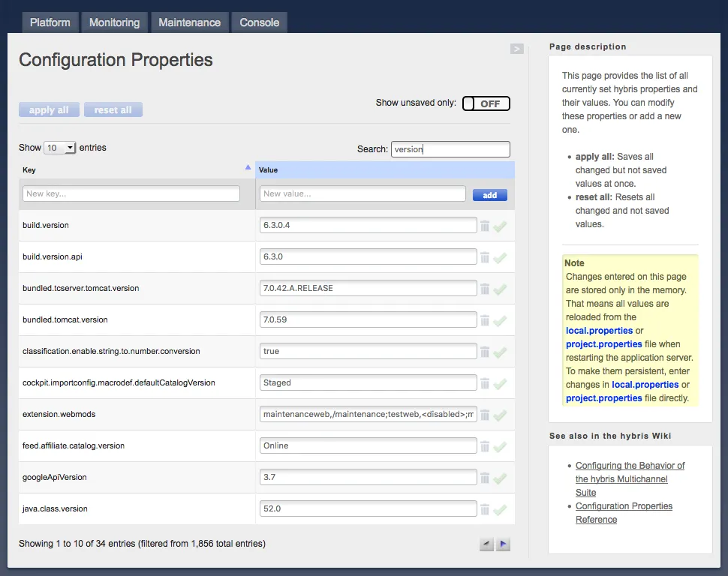
Task: Sort table by Key column header
Action: pos(137,170)
